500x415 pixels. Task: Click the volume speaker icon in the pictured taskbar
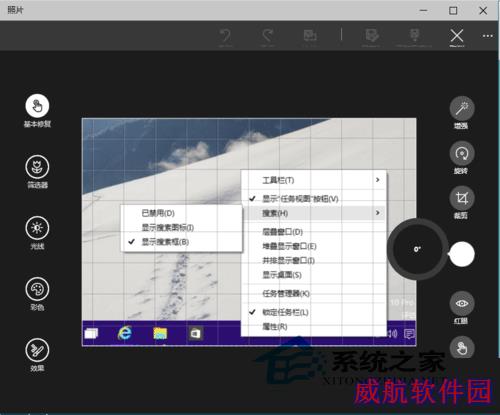coord(393,333)
